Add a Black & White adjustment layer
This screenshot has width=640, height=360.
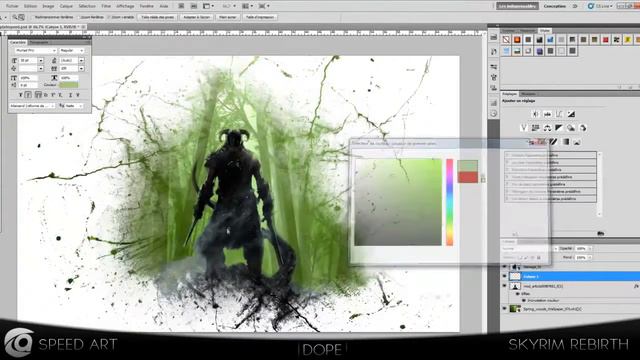point(559,128)
